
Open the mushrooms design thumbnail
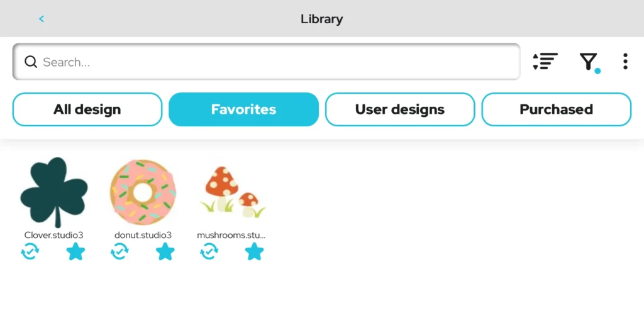point(232,192)
